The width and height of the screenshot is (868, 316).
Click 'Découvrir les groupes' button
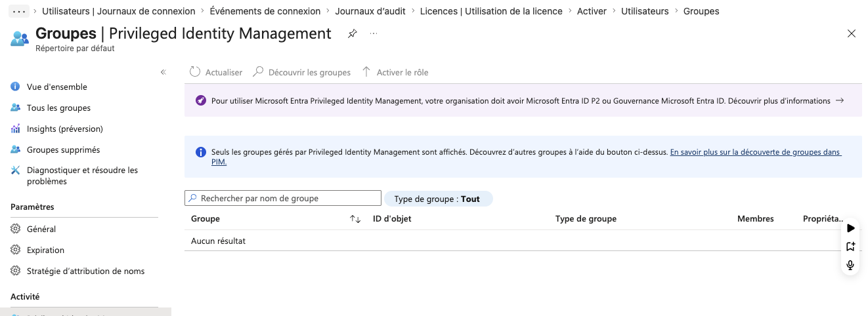[302, 72]
